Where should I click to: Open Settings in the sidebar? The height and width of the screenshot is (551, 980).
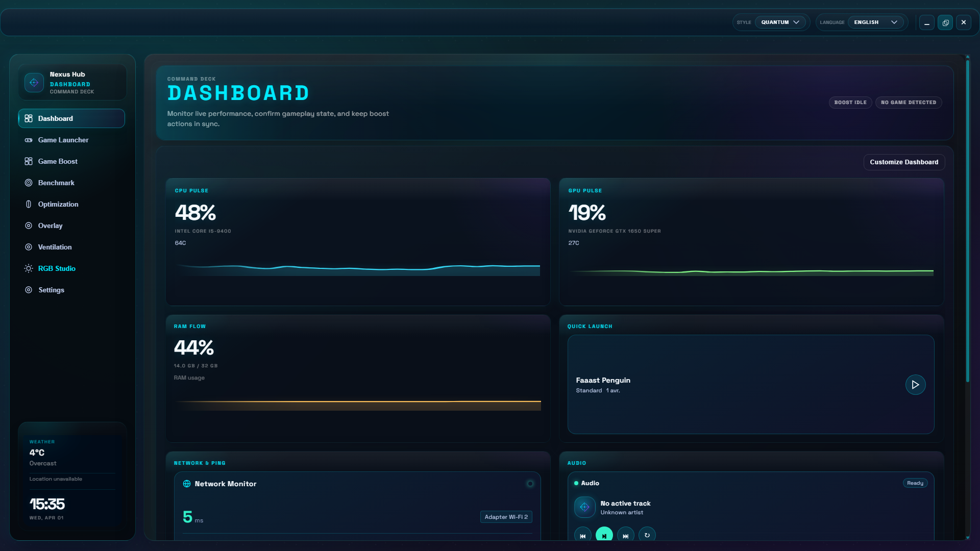tap(51, 290)
